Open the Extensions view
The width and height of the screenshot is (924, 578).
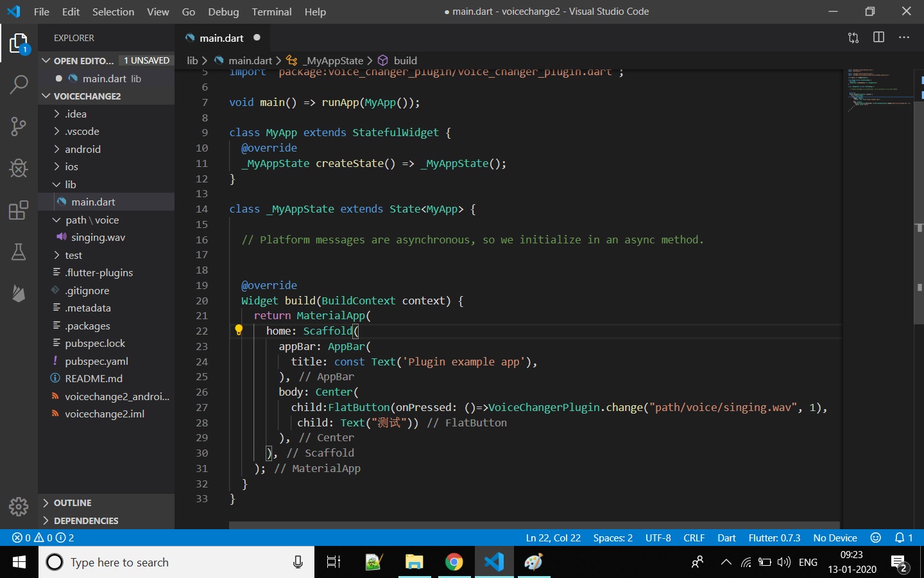pyautogui.click(x=19, y=210)
